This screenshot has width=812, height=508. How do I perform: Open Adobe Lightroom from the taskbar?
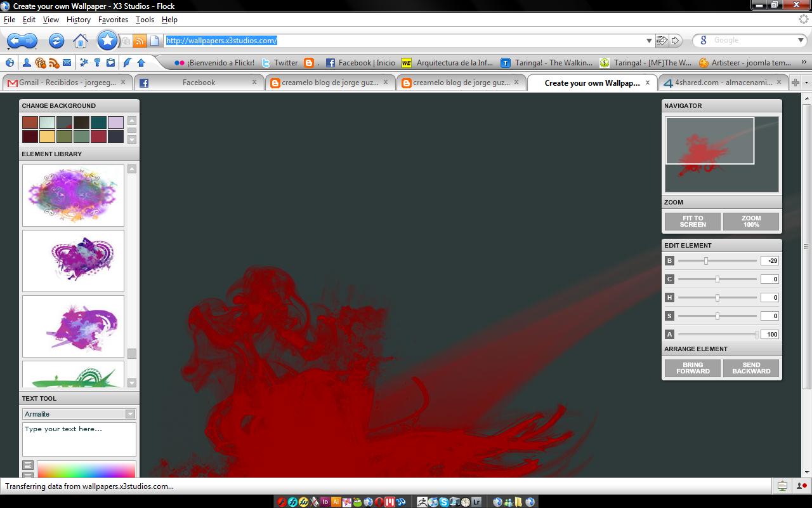click(475, 502)
